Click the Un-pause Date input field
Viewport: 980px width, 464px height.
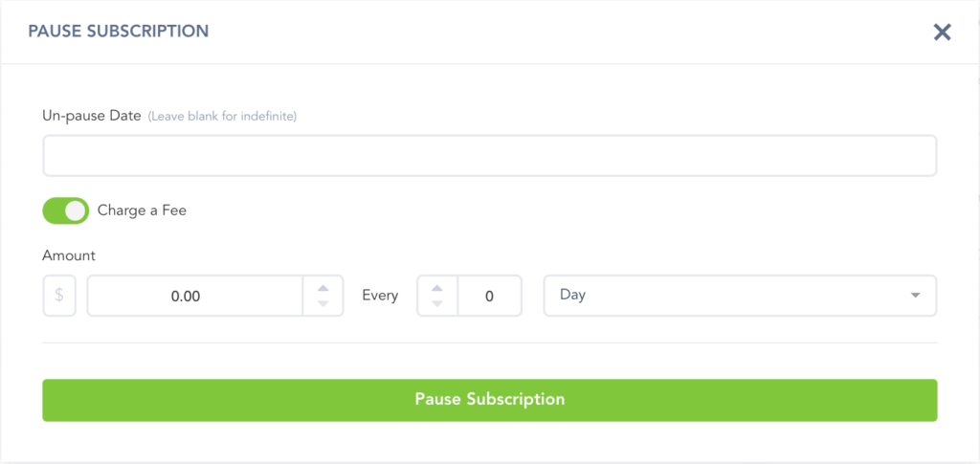(x=489, y=155)
